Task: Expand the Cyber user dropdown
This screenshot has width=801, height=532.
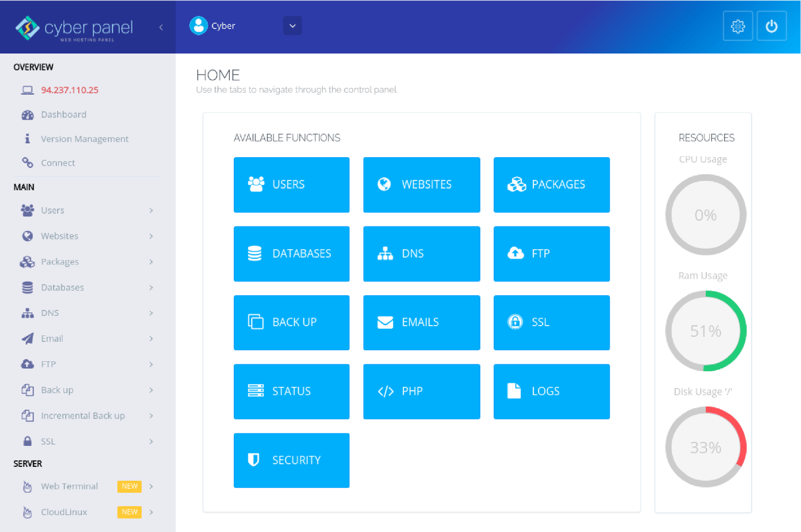Action: click(292, 26)
